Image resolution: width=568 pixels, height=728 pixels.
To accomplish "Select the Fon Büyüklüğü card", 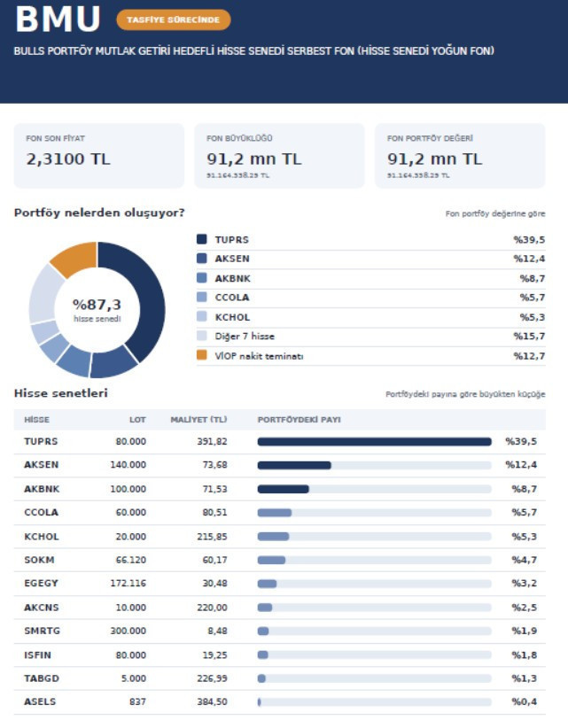I will [x=280, y=156].
